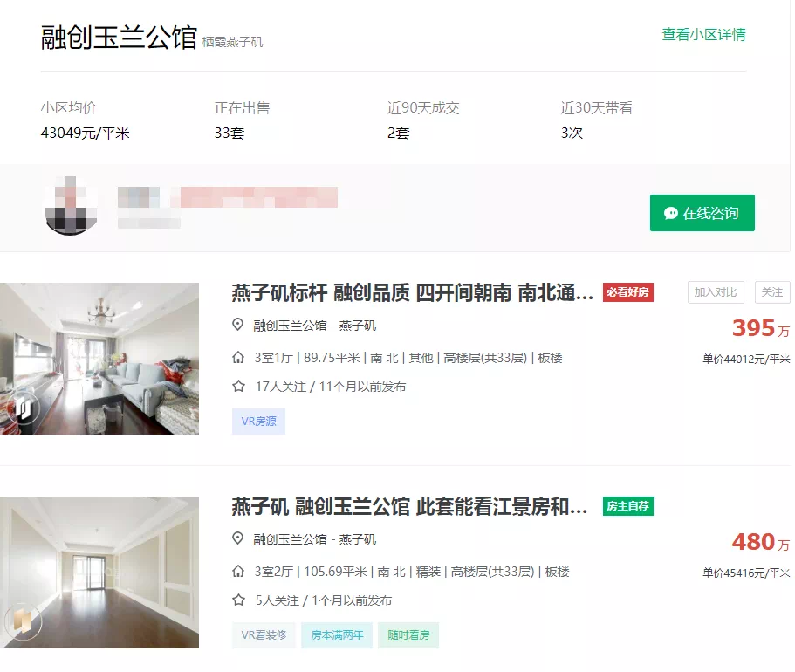Screen dimensions: 795x672
Task: Open listing titled 燕子矶标杆 融创品质
Action: [x=412, y=292]
